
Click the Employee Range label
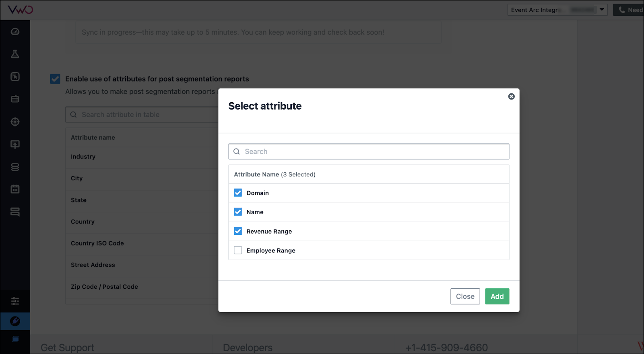tap(271, 250)
